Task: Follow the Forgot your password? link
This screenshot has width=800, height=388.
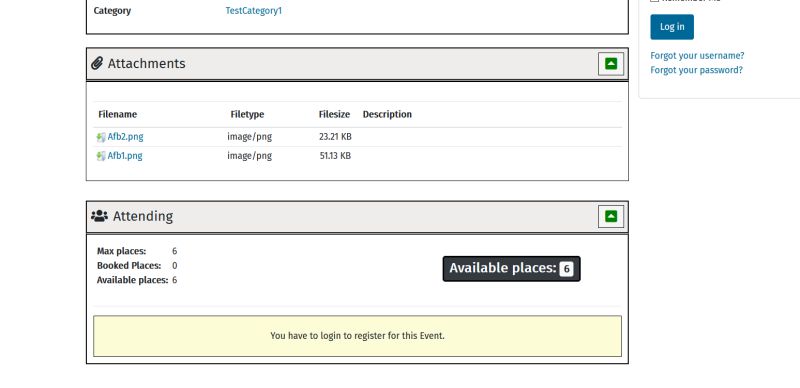Action: pos(696,70)
